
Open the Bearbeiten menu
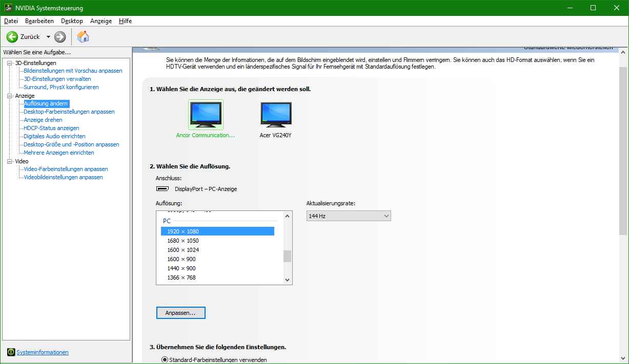point(39,21)
